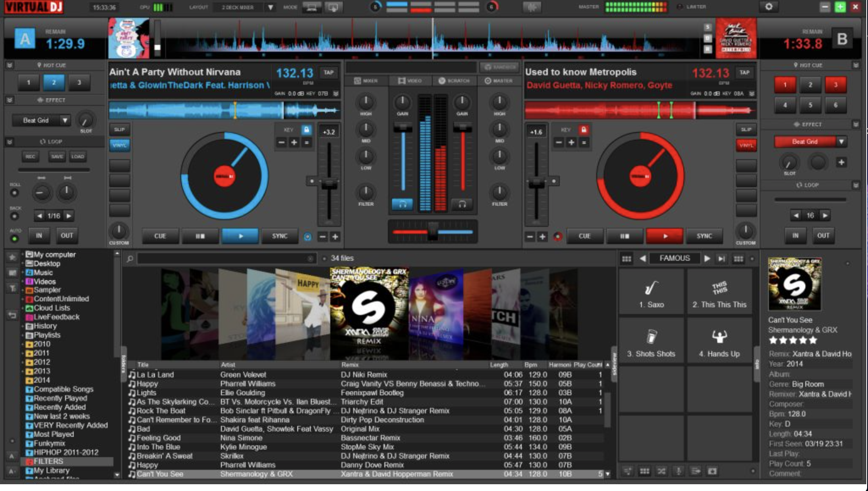Image resolution: width=868 pixels, height=491 pixels.
Task: Toggle SLIP mode on deck B
Action: coord(746,130)
